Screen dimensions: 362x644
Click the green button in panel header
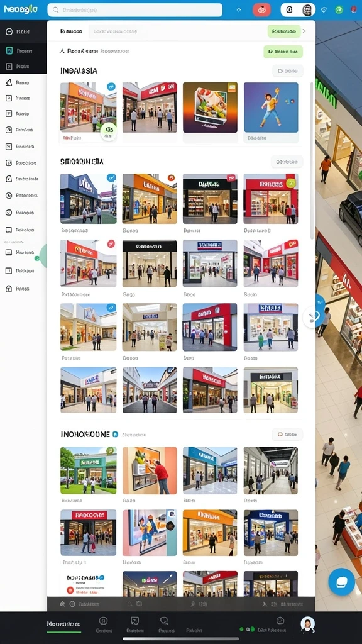(284, 31)
